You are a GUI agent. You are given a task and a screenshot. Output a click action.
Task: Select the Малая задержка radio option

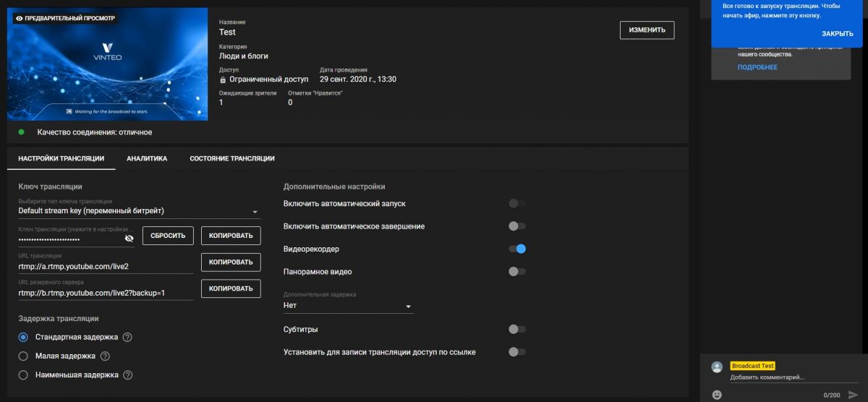coord(23,356)
